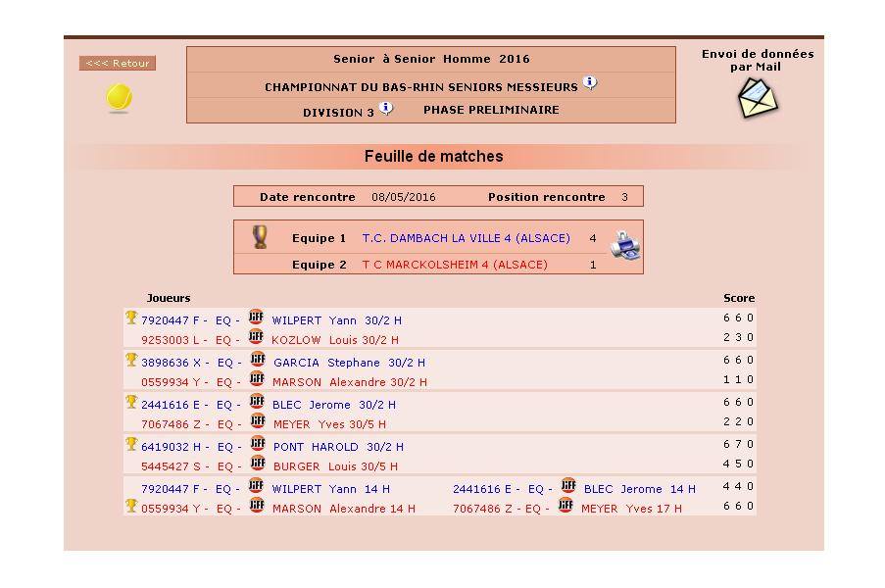The width and height of the screenshot is (885, 588).
Task: Select player MARSON Alexandre 30/2 H
Action: [350, 382]
